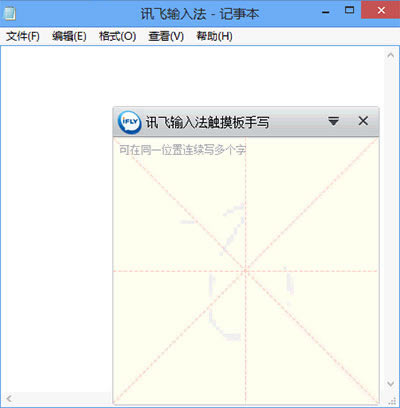This screenshot has height=408, width=400.
Task: Click the horizontal scrollbar left arrow
Action: [x=9, y=398]
